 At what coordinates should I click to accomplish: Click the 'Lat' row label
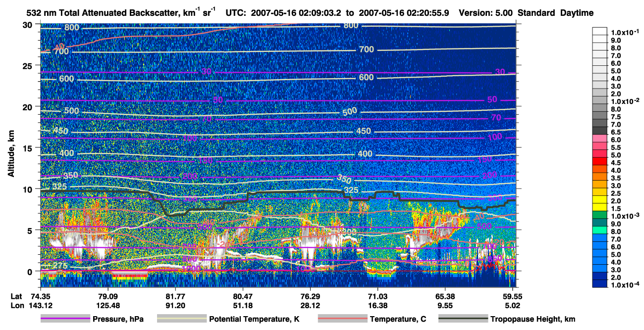pyautogui.click(x=17, y=297)
